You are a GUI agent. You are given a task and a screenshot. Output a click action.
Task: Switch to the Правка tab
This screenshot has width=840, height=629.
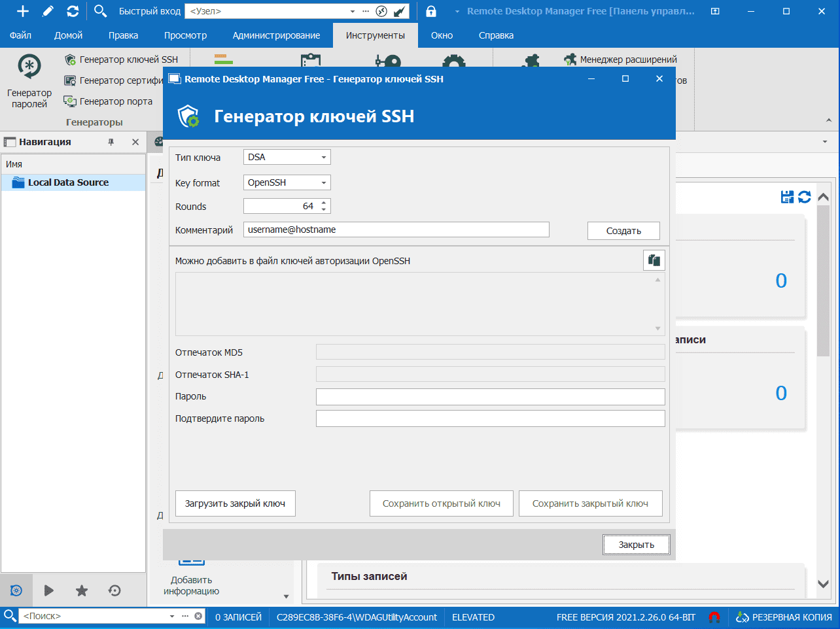click(124, 35)
